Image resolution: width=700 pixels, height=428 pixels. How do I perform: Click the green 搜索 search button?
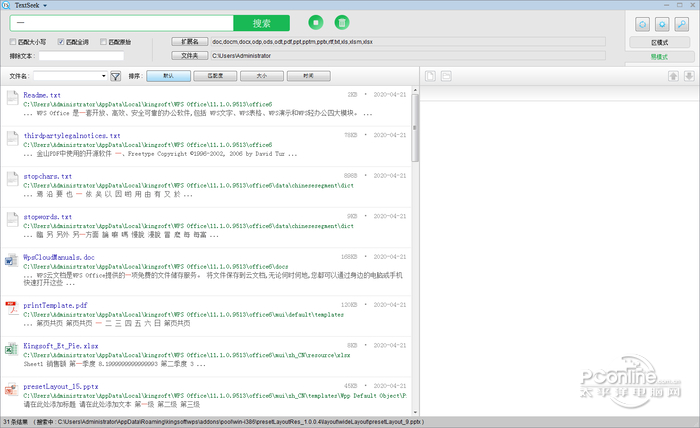point(262,23)
